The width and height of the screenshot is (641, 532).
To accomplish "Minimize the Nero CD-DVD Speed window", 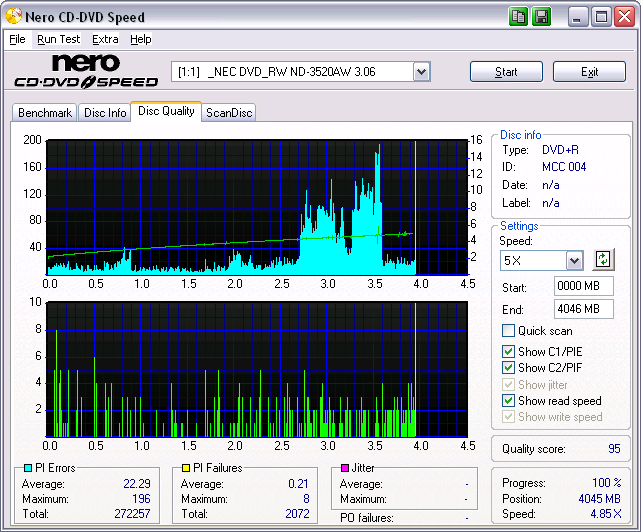I will pyautogui.click(x=578, y=17).
